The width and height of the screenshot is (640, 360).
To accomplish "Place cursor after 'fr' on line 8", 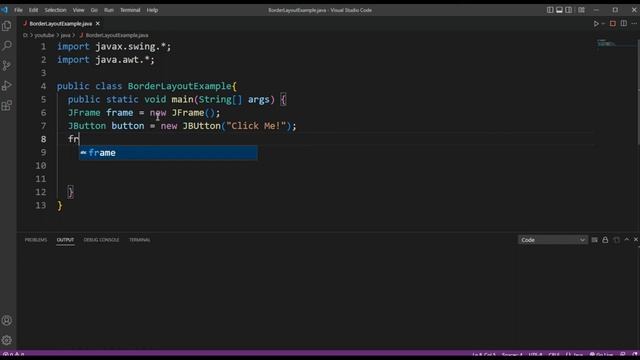I will coord(79,139).
